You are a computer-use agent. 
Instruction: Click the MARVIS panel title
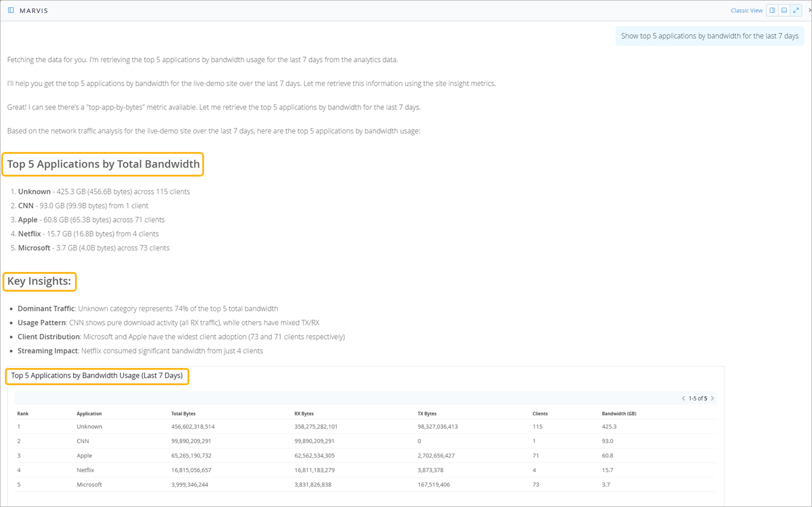pos(33,11)
